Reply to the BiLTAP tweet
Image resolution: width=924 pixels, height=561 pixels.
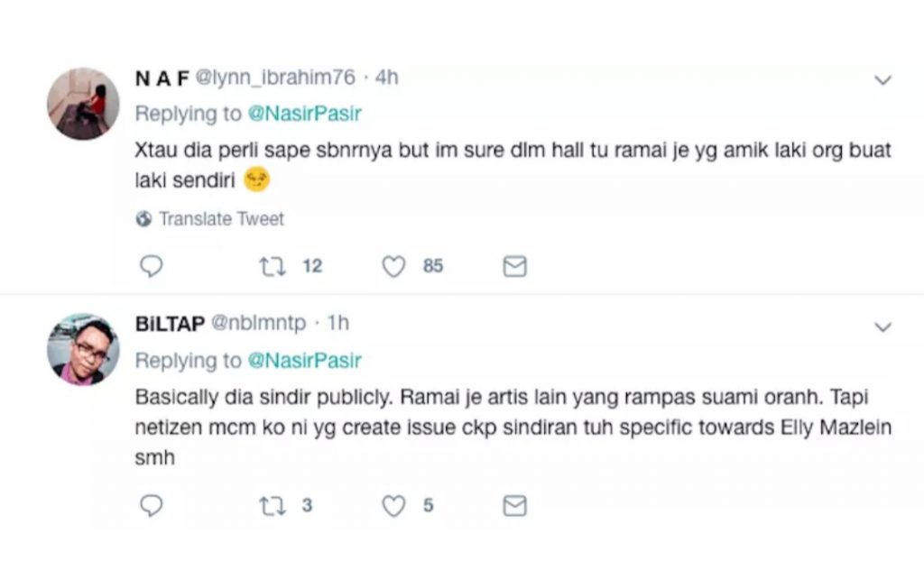pos(152,506)
